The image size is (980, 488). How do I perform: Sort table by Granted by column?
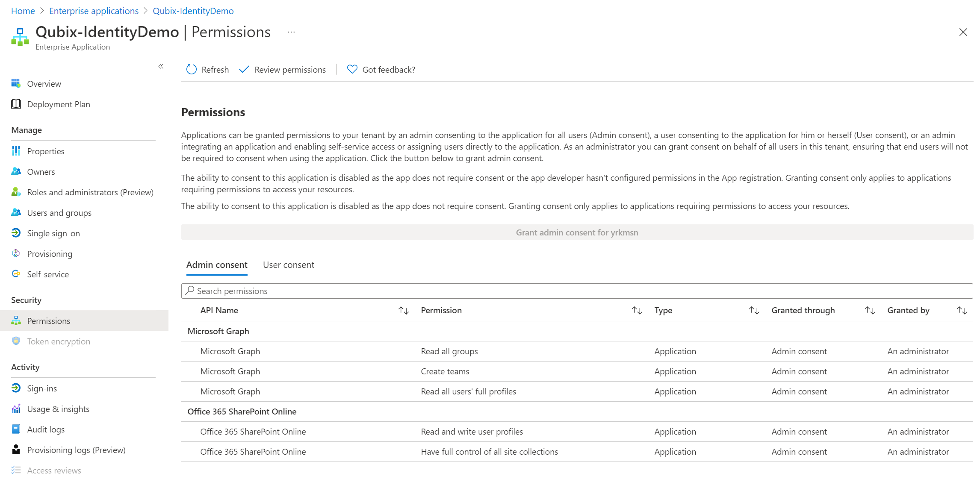962,311
